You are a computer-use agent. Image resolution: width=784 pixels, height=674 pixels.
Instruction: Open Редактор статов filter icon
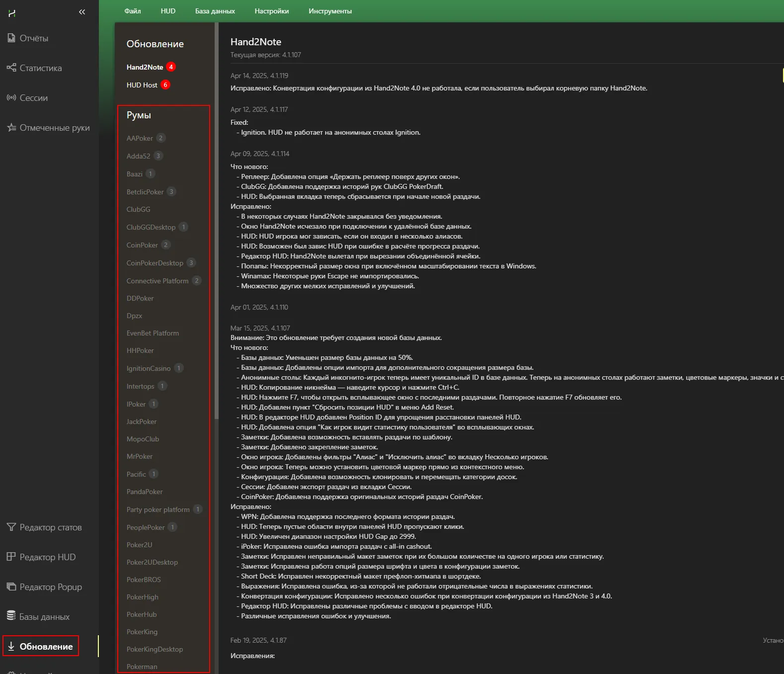[x=11, y=527]
